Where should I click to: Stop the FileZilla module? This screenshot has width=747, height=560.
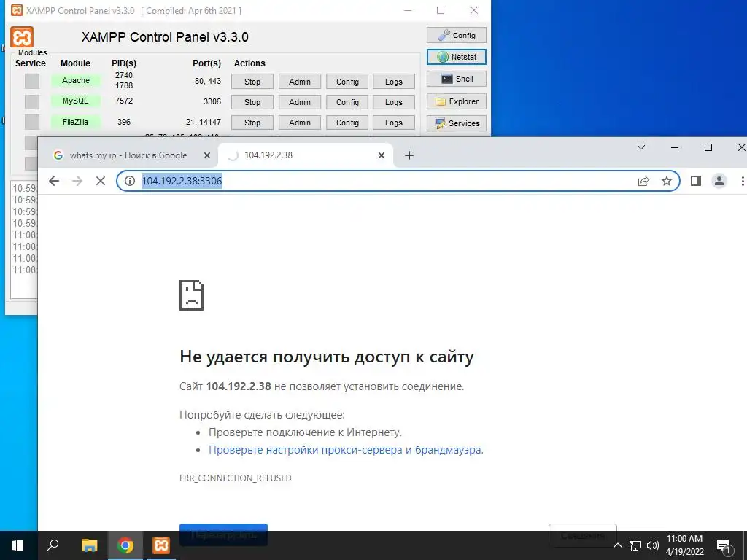252,122
